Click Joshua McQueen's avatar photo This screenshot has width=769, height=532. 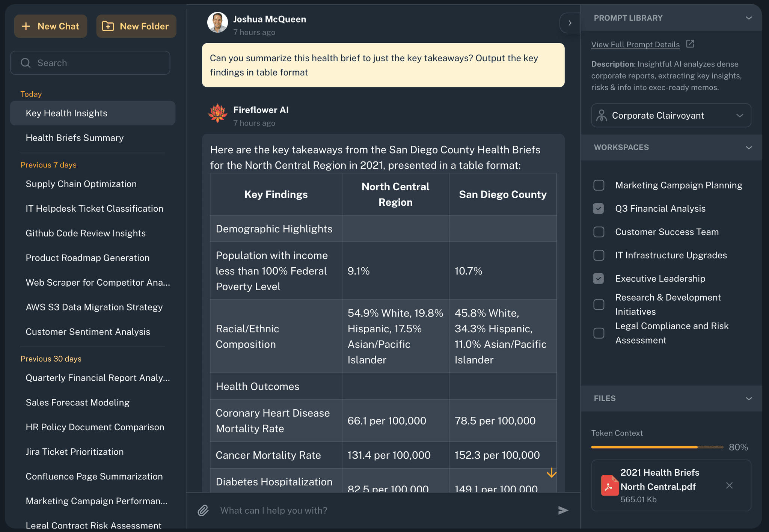(217, 23)
